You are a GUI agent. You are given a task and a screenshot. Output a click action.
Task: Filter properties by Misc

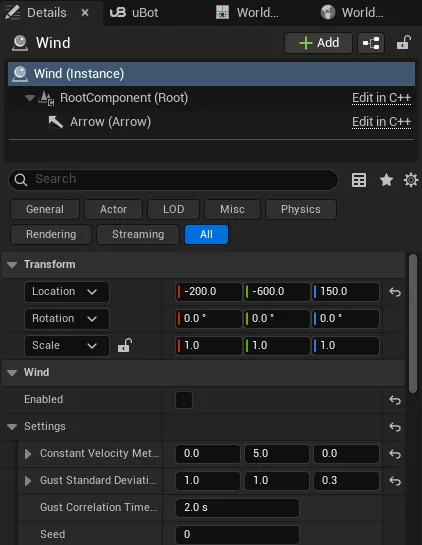[x=232, y=209]
